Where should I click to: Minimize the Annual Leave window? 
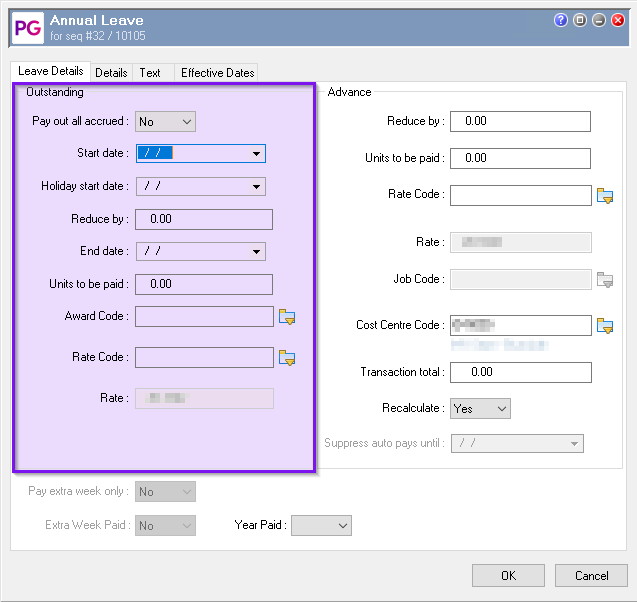[x=599, y=20]
